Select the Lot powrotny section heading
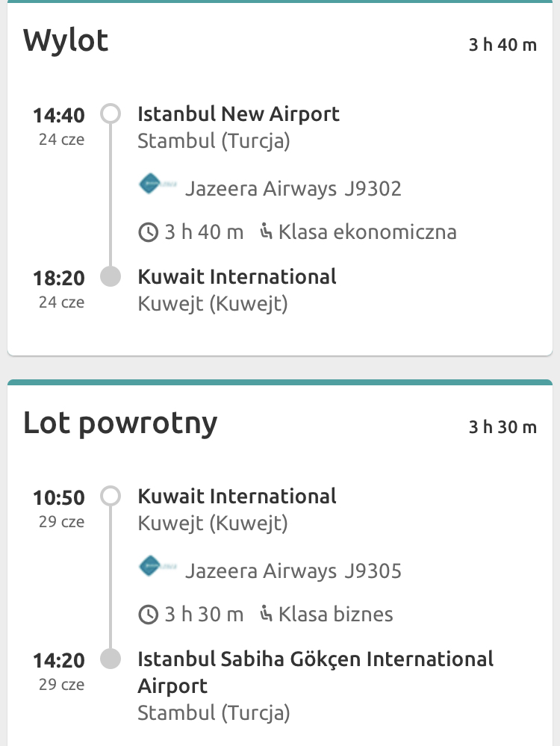Image resolution: width=560 pixels, height=746 pixels. pos(120,424)
